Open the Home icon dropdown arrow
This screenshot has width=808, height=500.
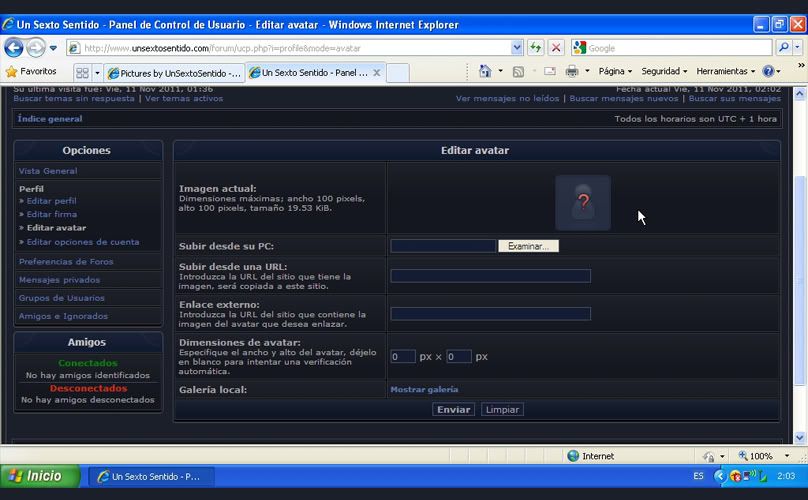click(500, 71)
